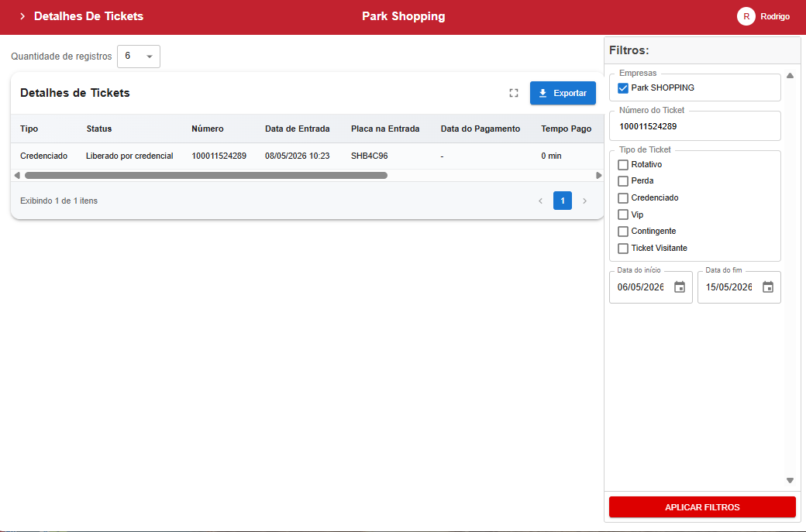Open the Data do fim calendar picker
Viewport: 806px width, 532px height.
click(x=768, y=287)
